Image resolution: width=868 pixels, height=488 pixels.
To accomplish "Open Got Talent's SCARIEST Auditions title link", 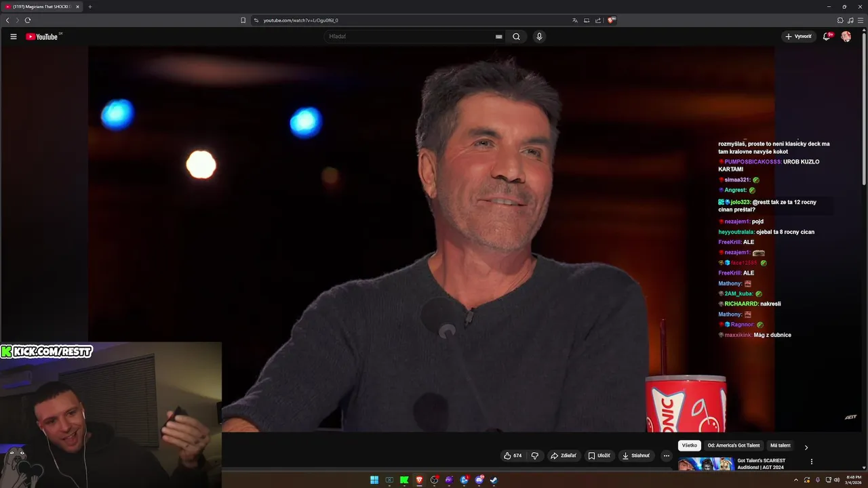I will tap(761, 464).
